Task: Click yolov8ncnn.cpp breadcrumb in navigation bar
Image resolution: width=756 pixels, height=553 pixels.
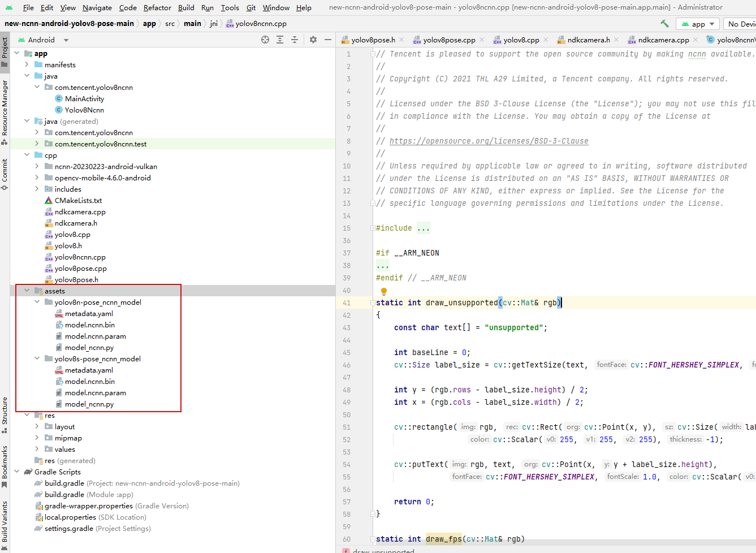Action: tap(256, 23)
